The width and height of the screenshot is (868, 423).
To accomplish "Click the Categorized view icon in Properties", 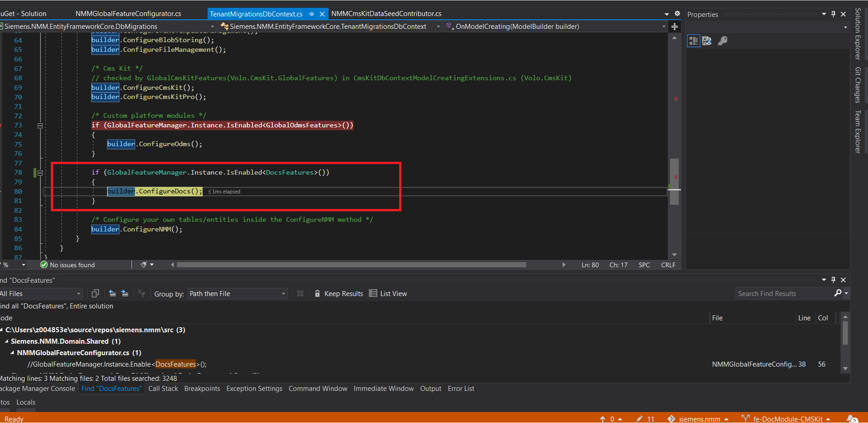I will pos(693,41).
